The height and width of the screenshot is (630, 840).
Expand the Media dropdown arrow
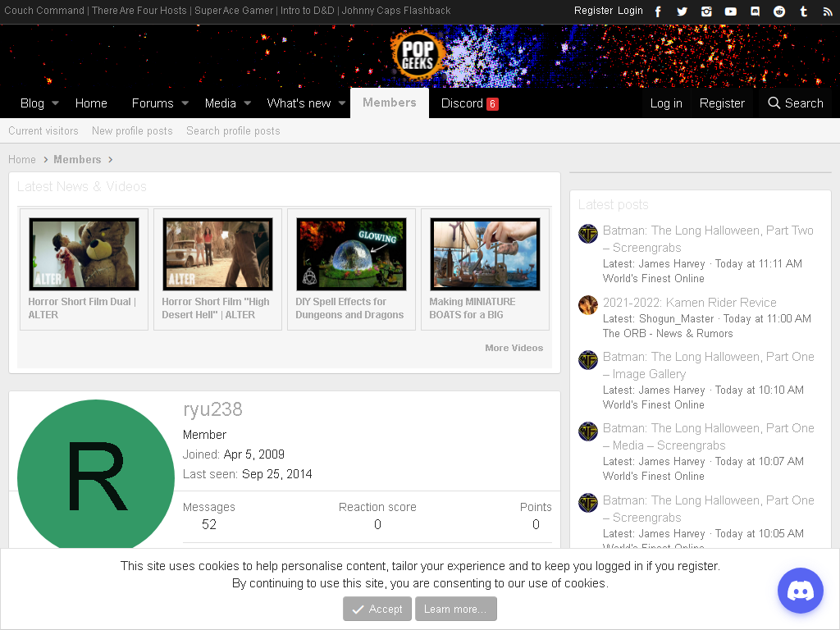(248, 103)
